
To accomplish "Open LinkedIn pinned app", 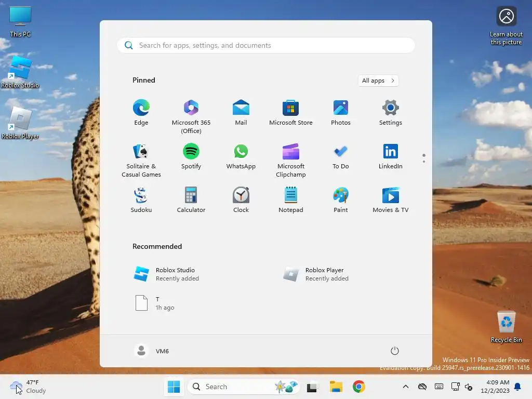I will 391,157.
